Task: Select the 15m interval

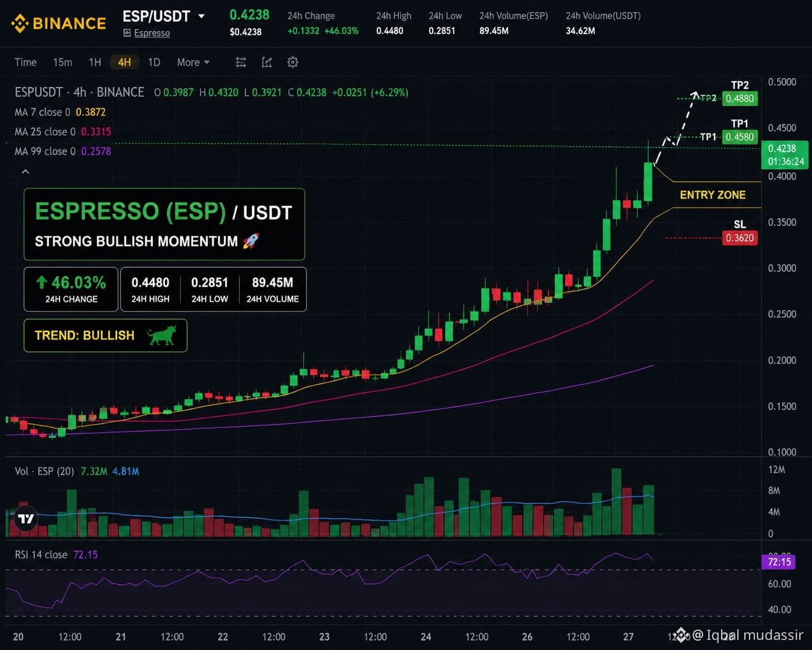Action: point(63,62)
